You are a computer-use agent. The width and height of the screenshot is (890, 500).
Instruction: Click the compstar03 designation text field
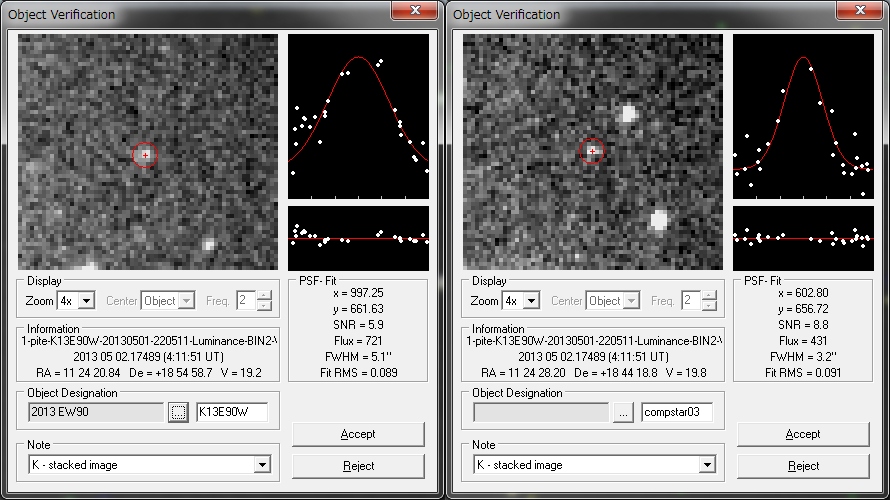[x=676, y=413]
